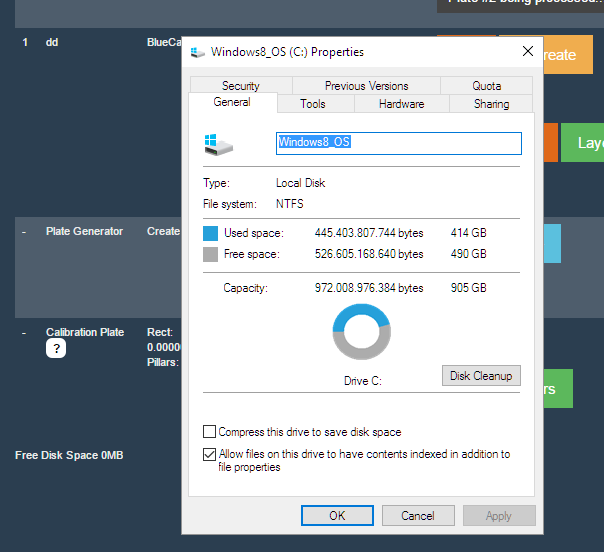This screenshot has height=552, width=604.
Task: Click the 'dd' entry in row 1
Action: tap(52, 42)
